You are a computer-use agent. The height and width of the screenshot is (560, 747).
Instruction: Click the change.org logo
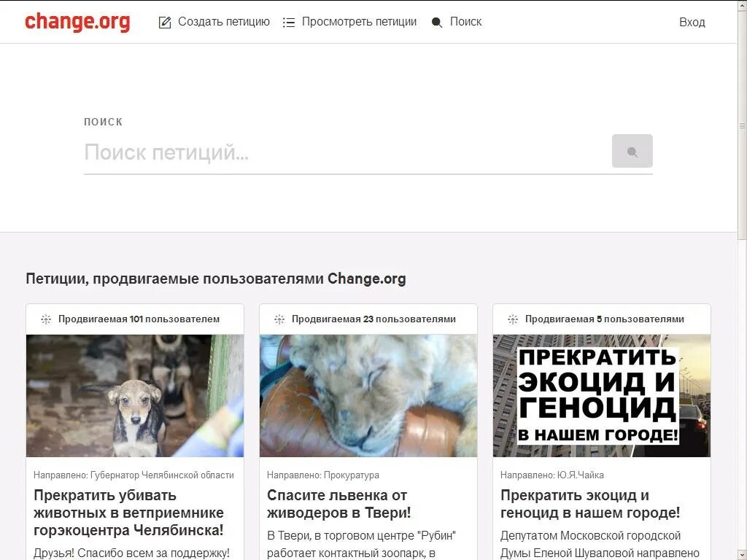point(77,22)
